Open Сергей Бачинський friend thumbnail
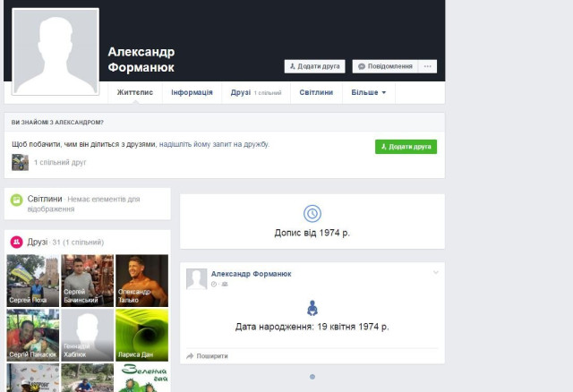The width and height of the screenshot is (573, 392). (x=88, y=280)
